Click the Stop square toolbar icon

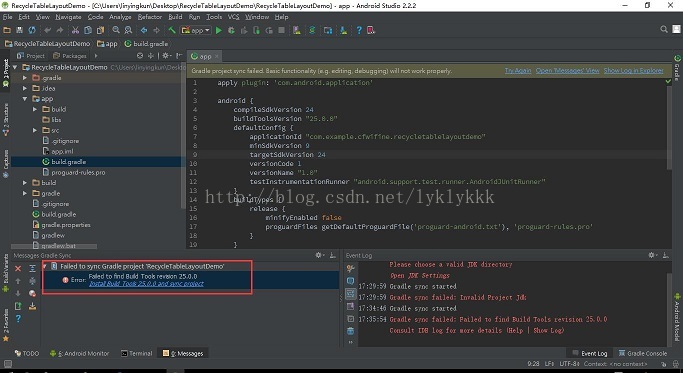[281, 30]
